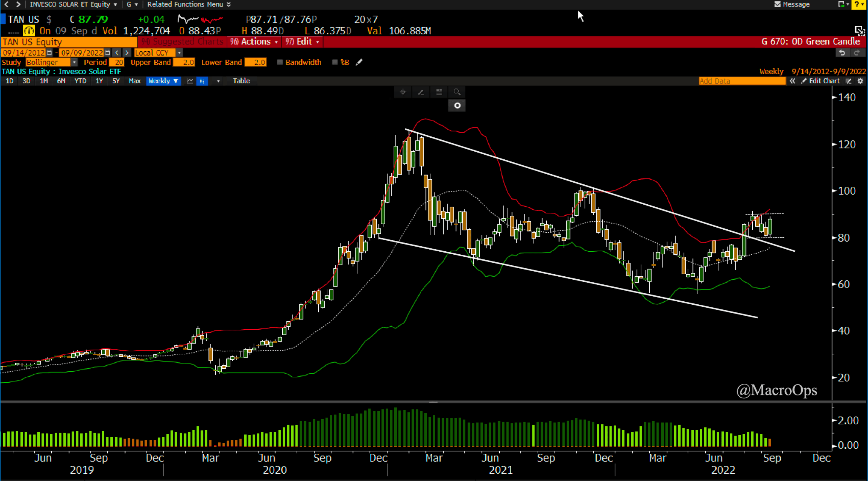The image size is (868, 481).
Task: Enable the %B checkbox
Action: (x=335, y=62)
